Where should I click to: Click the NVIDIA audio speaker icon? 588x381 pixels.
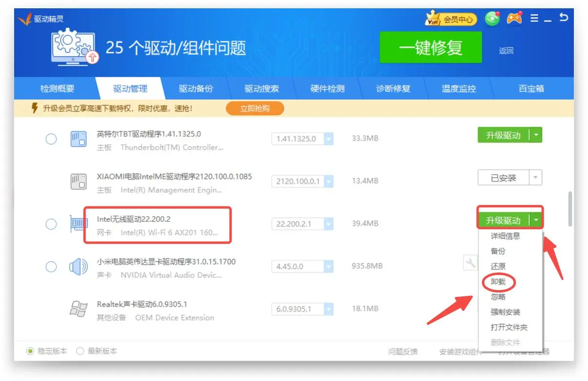[x=78, y=267]
